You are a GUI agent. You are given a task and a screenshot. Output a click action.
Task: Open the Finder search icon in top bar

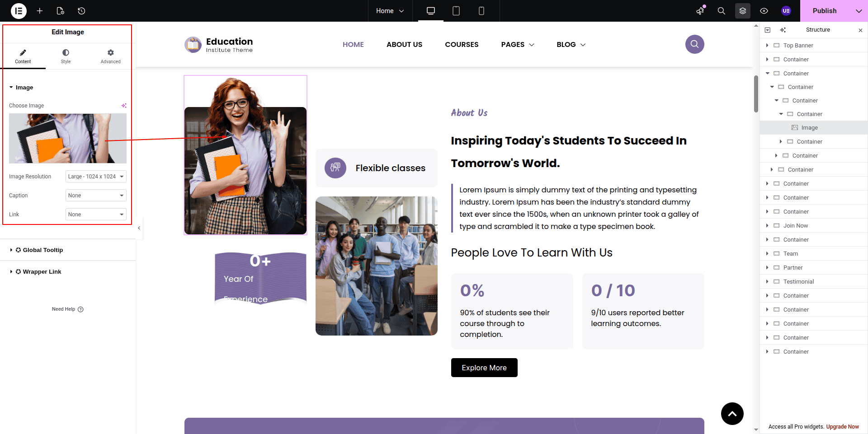click(x=722, y=11)
